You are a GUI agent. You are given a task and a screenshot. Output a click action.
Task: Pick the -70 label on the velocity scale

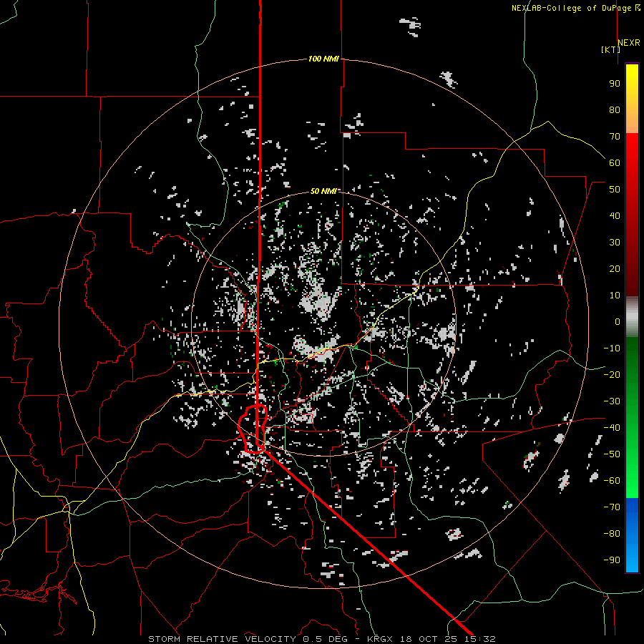coord(612,507)
